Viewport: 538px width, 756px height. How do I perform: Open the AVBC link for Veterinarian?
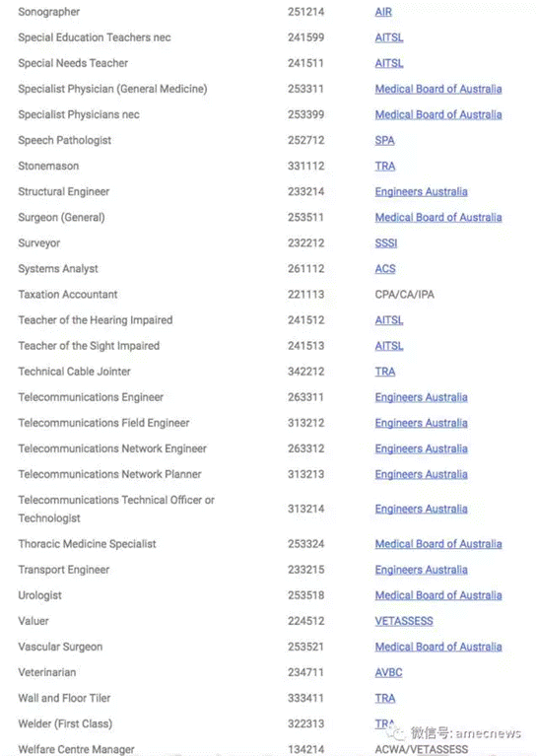[388, 672]
